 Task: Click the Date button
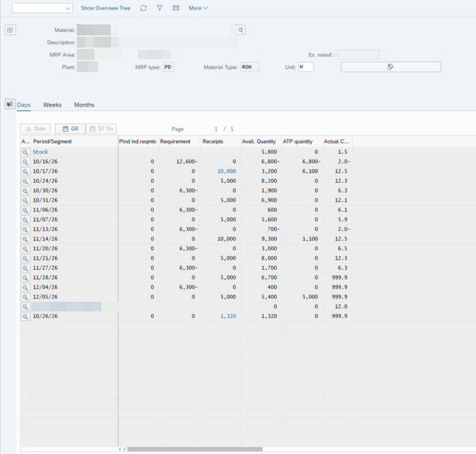point(35,128)
